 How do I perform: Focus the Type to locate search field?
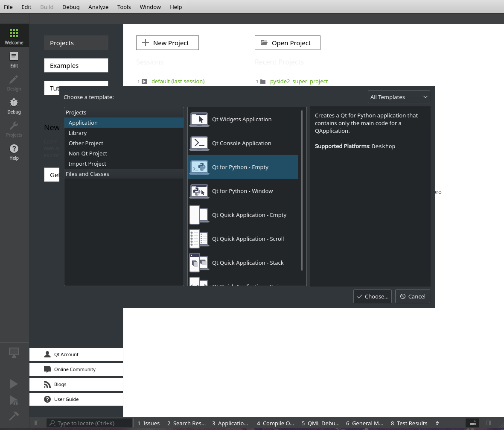pyautogui.click(x=90, y=423)
